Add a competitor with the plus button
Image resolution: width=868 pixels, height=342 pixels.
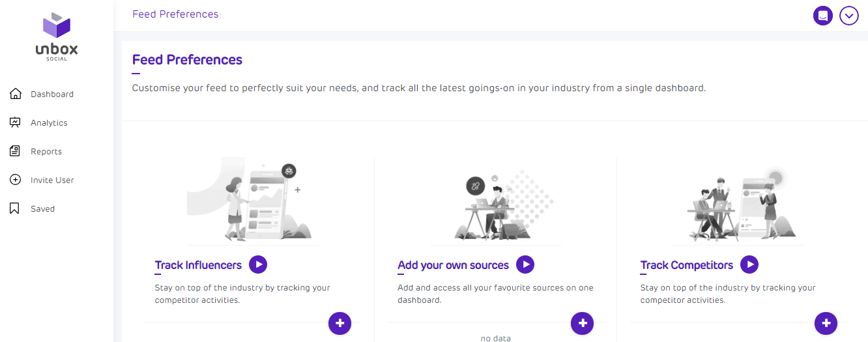pyautogui.click(x=826, y=322)
